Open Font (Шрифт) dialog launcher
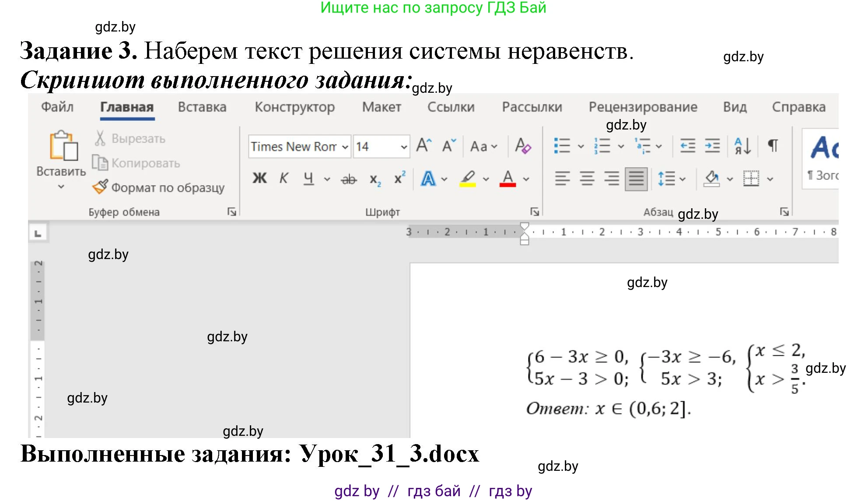 535,212
